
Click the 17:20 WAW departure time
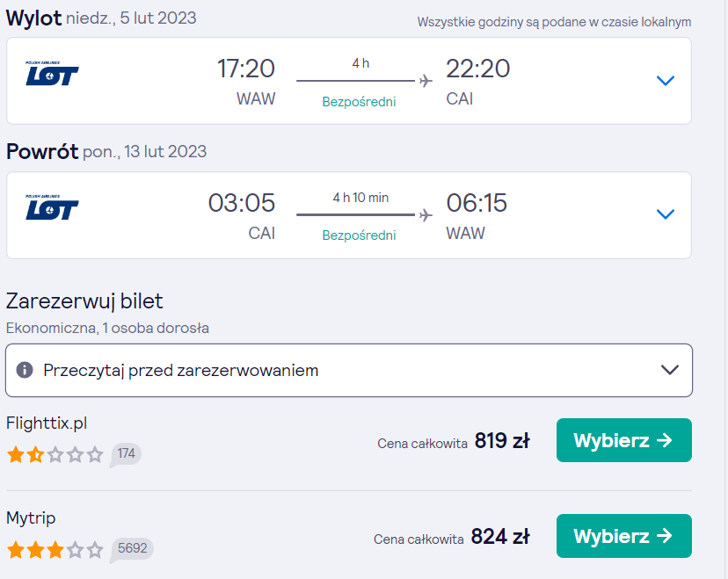pos(246,69)
